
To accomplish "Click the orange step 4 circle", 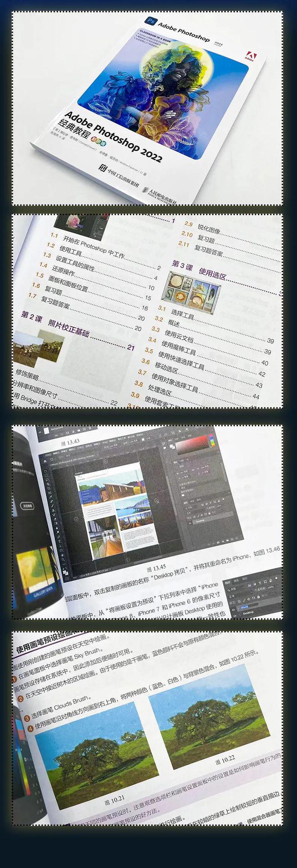I will (x=30, y=728).
